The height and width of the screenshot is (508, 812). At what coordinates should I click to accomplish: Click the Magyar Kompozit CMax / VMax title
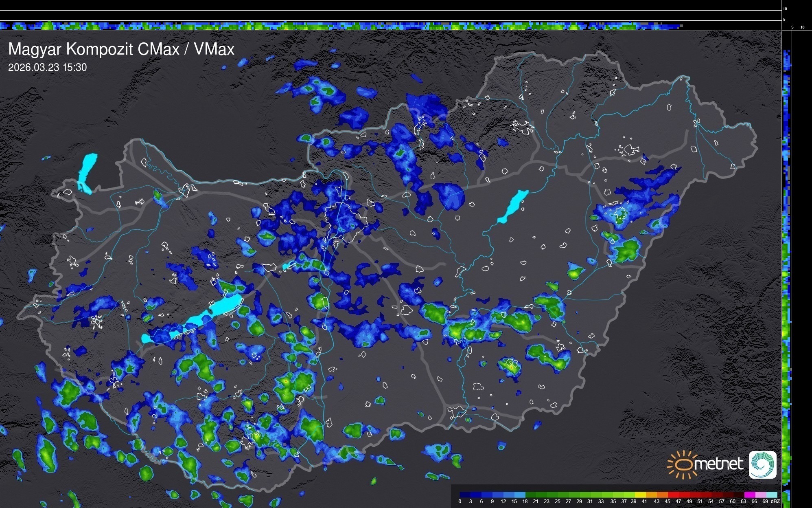click(x=121, y=49)
